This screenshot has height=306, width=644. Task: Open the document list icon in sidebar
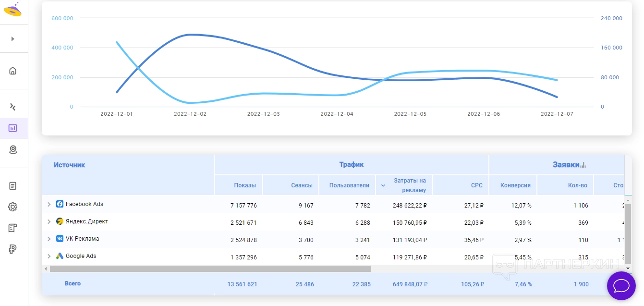coord(13,186)
